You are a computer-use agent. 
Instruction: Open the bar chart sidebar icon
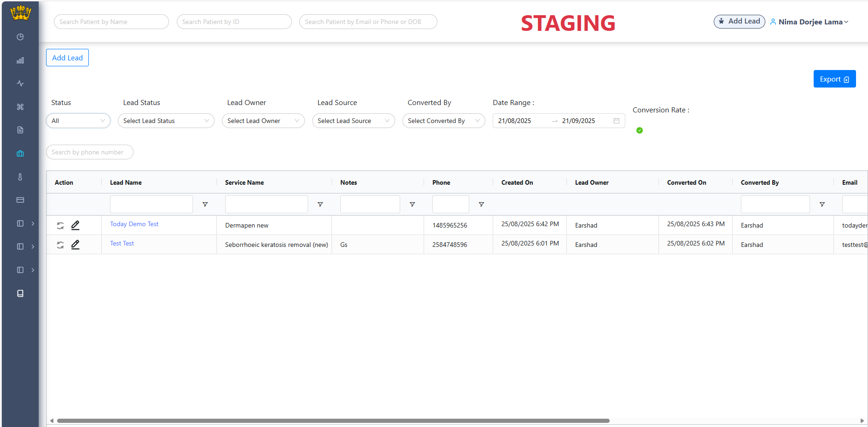coord(20,60)
